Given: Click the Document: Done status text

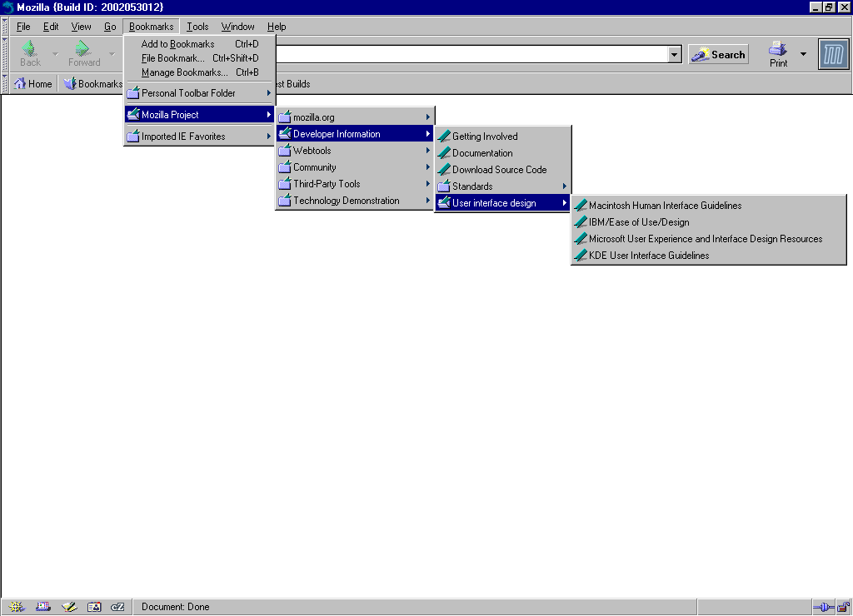Looking at the screenshot, I should point(175,607).
